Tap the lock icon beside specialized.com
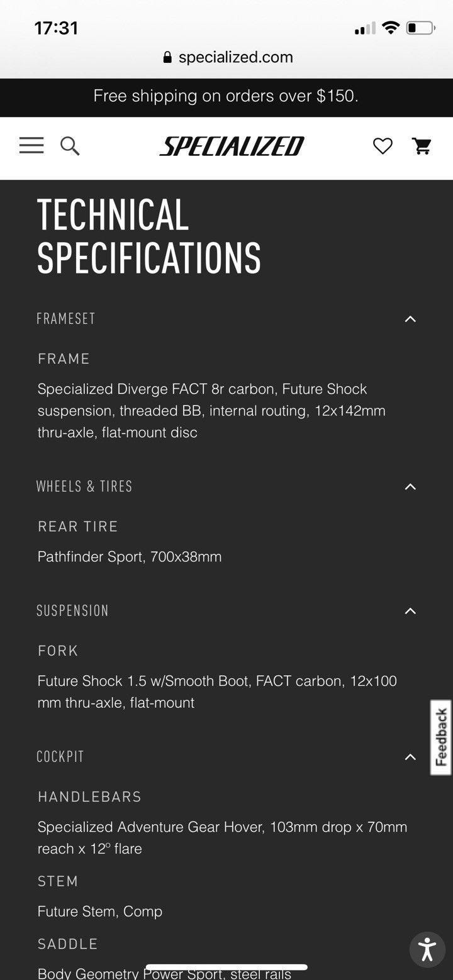 point(167,57)
